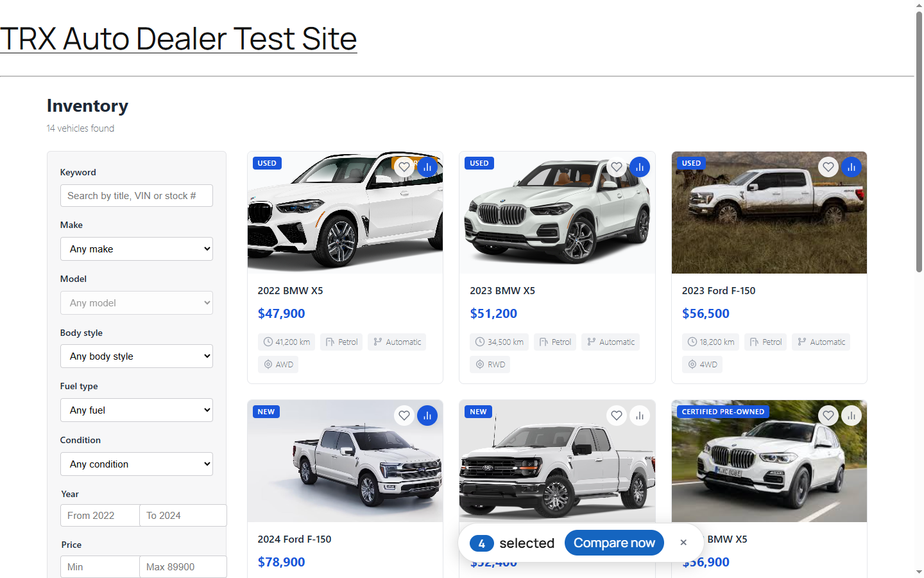
Task: Expand the Any body style dropdown
Action: point(137,356)
